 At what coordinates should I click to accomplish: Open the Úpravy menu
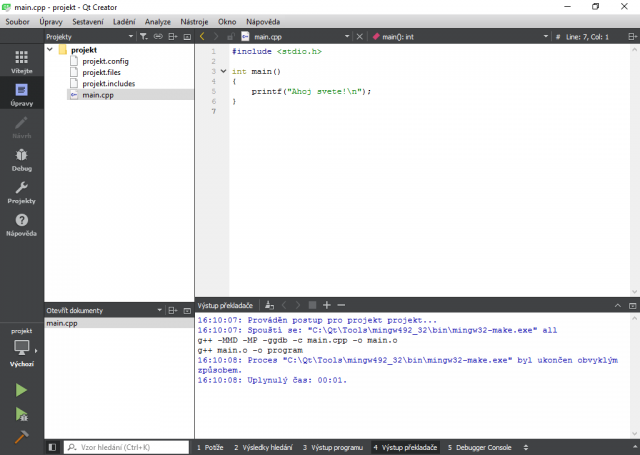pyautogui.click(x=51, y=22)
